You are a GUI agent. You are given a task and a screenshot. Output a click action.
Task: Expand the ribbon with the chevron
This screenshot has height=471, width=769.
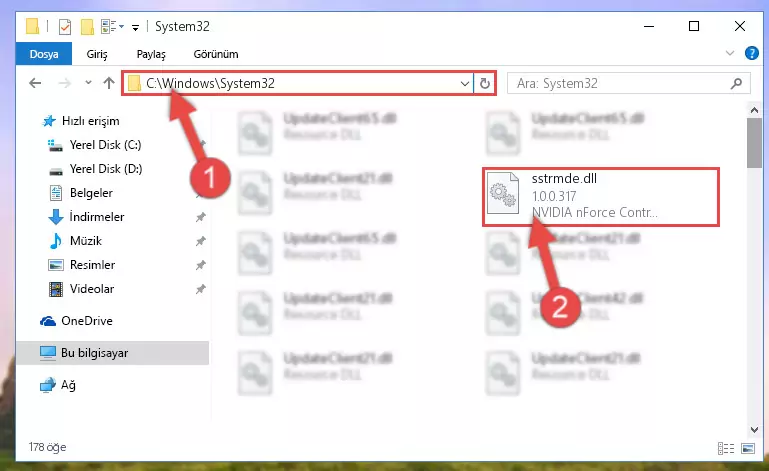click(730, 53)
